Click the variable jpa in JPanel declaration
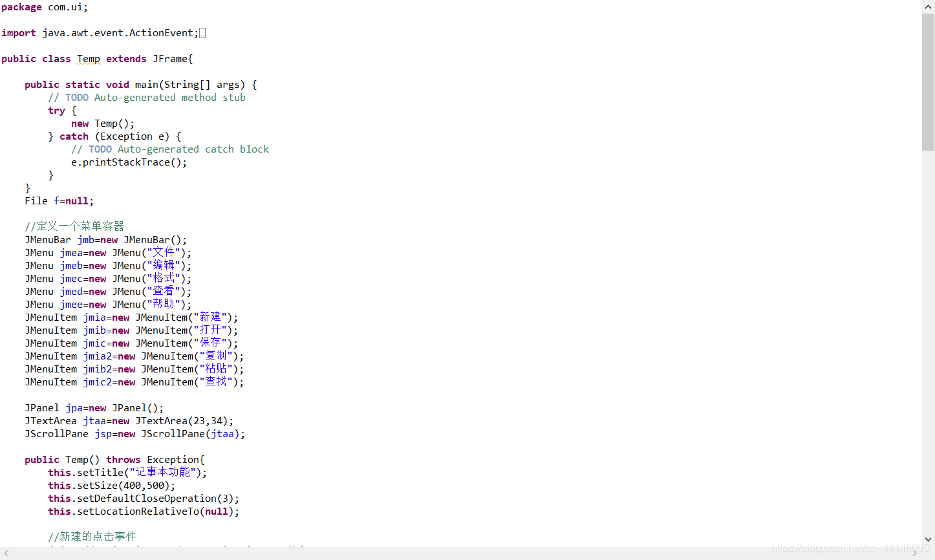 (74, 408)
